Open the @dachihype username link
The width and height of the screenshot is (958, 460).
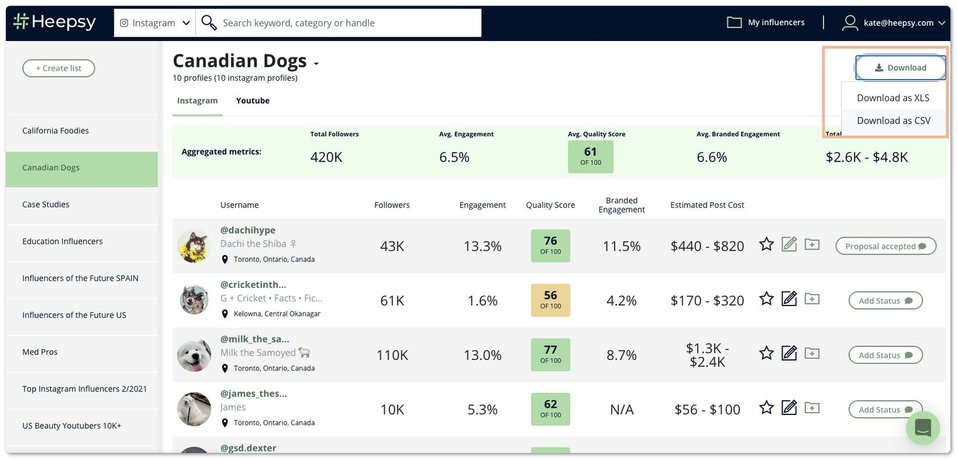[x=247, y=230]
